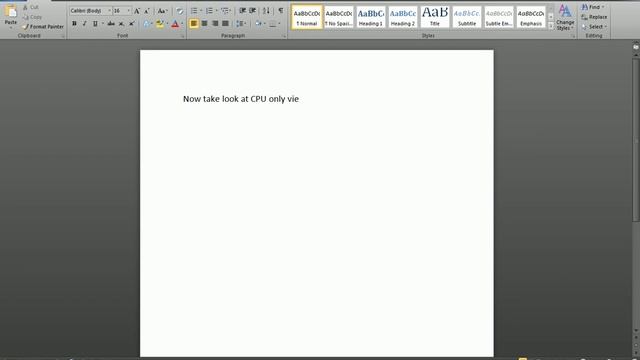
Task: Toggle italic formatting
Action: 84,24
